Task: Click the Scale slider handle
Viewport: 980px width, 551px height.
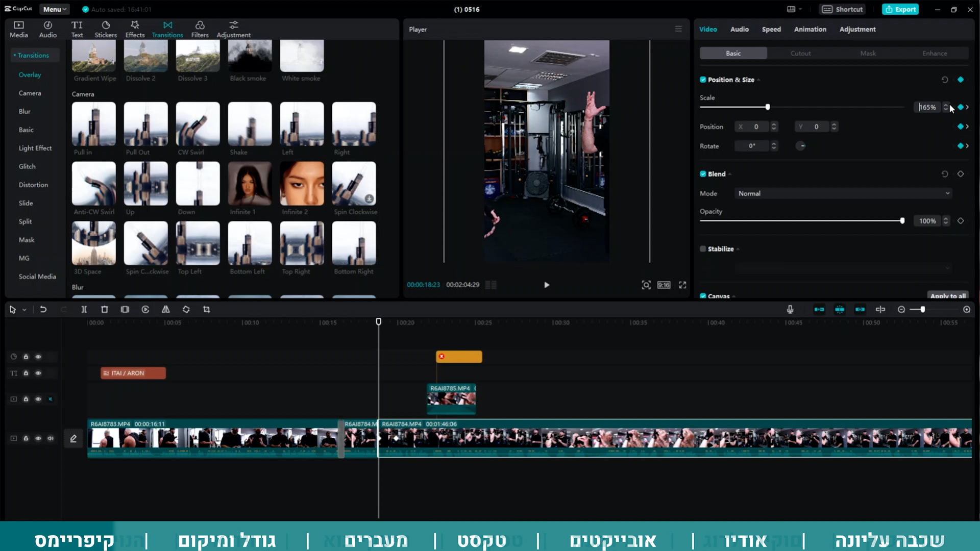Action: pyautogui.click(x=768, y=107)
